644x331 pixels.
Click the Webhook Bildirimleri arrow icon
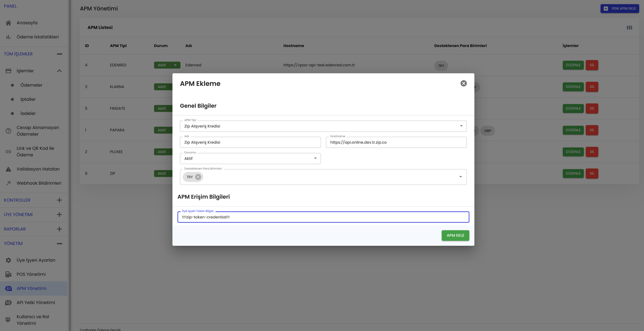[8, 183]
